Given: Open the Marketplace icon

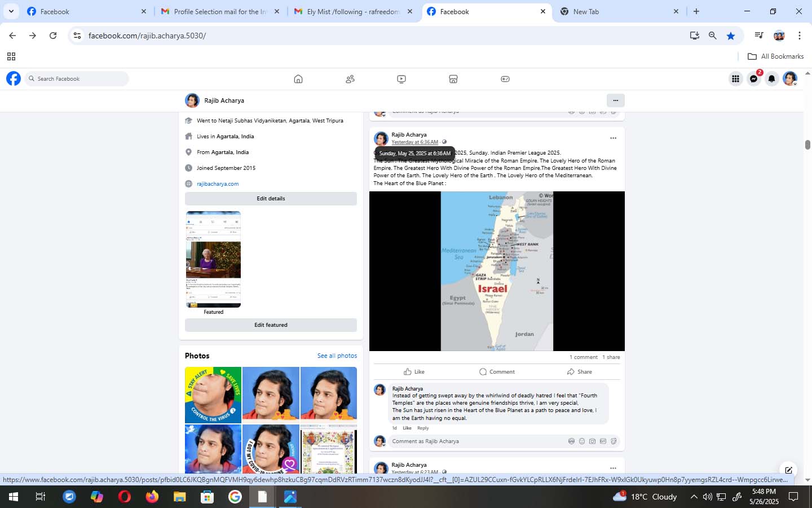Looking at the screenshot, I should click(x=453, y=79).
